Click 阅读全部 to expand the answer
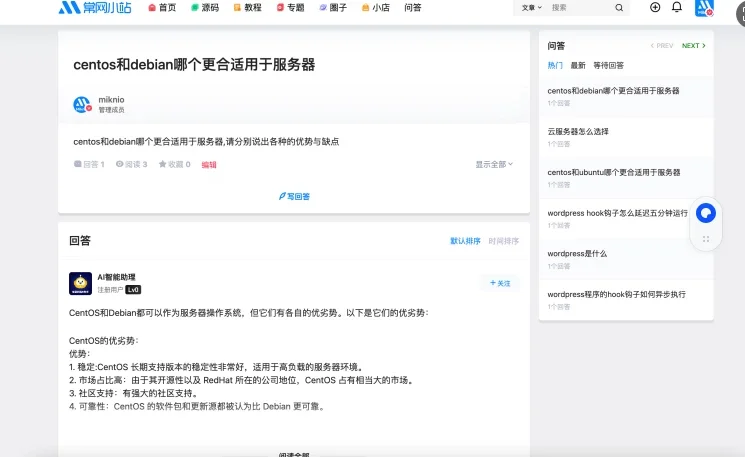This screenshot has width=745, height=457. (x=294, y=454)
